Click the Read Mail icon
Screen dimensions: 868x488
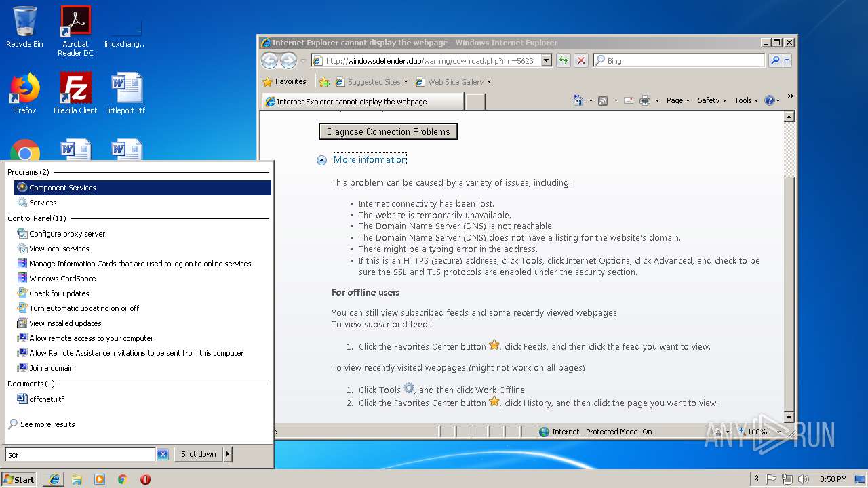pos(628,100)
